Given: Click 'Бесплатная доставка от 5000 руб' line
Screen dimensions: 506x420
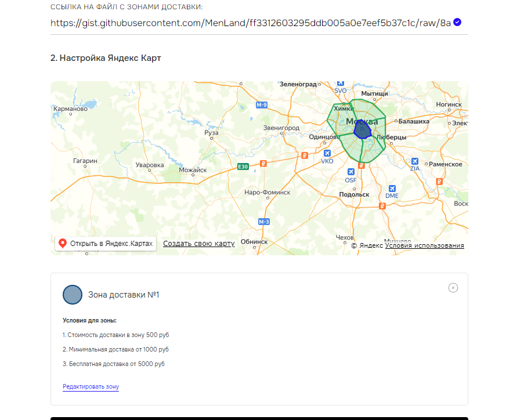Looking at the screenshot, I should pyautogui.click(x=114, y=364).
